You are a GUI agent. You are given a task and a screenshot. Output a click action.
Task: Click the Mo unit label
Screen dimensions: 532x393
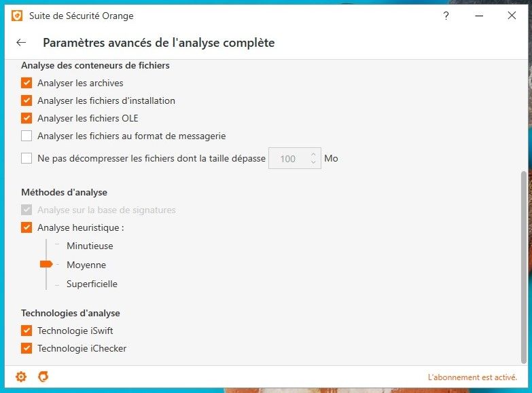click(331, 158)
